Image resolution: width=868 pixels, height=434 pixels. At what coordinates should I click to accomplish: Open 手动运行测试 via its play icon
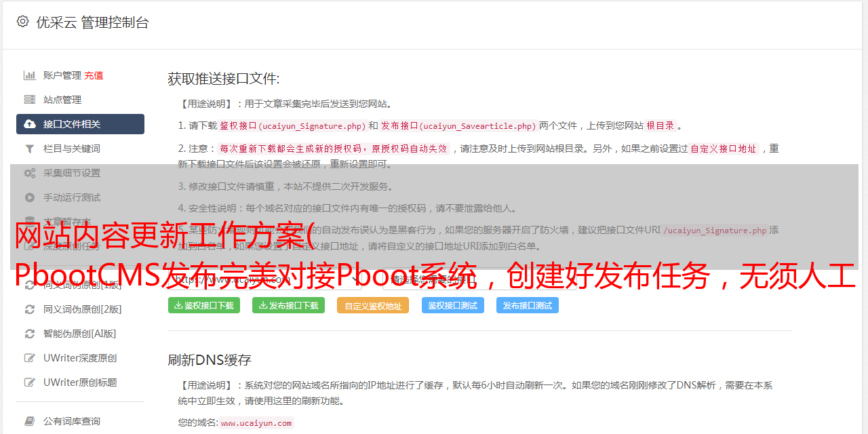click(x=30, y=197)
